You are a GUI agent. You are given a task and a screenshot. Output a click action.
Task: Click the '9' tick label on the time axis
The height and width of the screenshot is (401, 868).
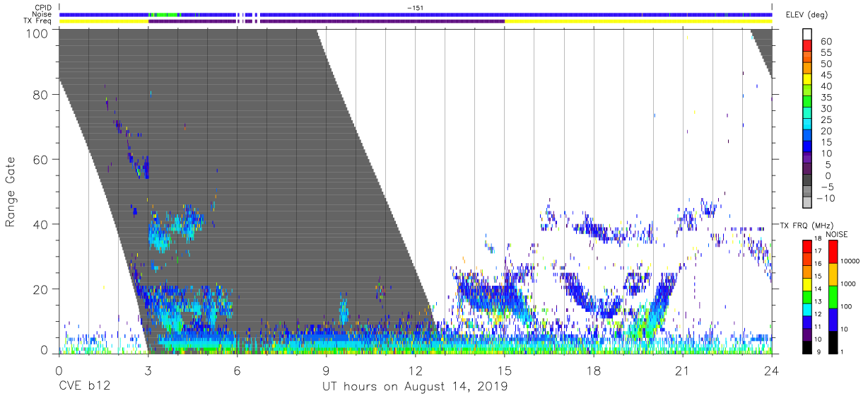pyautogui.click(x=326, y=371)
